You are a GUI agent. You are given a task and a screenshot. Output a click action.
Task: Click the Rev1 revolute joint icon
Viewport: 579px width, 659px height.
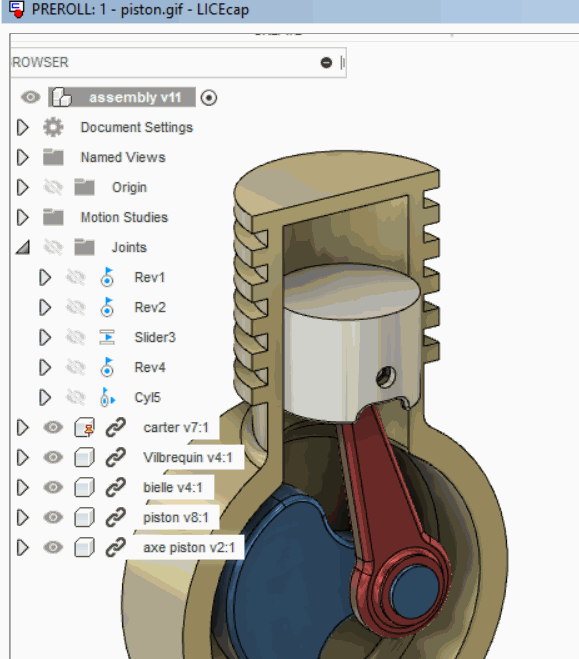coord(107,277)
